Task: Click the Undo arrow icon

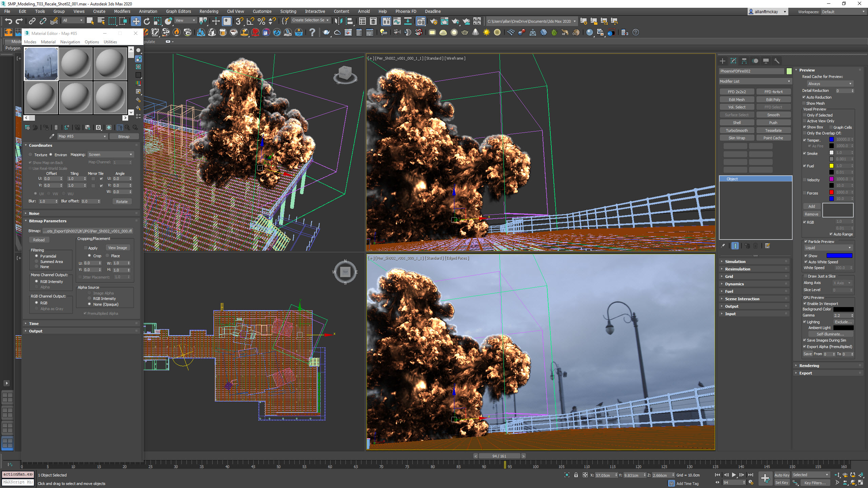Action: point(8,21)
